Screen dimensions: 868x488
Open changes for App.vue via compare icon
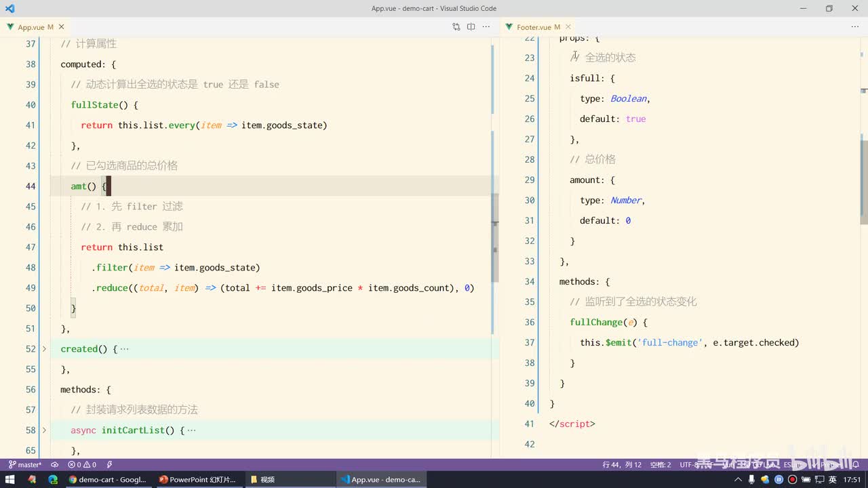pyautogui.click(x=456, y=27)
